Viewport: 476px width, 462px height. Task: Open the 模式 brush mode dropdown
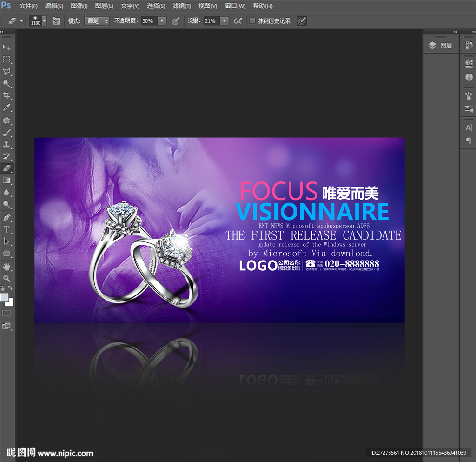[x=97, y=21]
